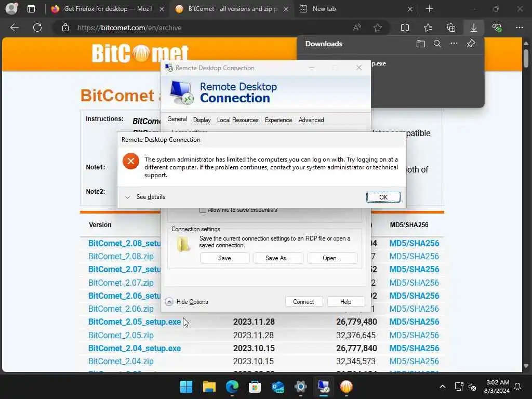Close the New tab browser tab
Image resolution: width=532 pixels, height=399 pixels.
pos(410,9)
